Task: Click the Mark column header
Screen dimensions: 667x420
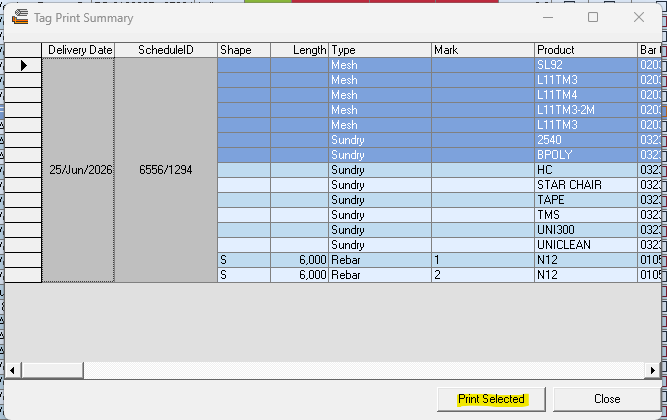Action: click(483, 50)
